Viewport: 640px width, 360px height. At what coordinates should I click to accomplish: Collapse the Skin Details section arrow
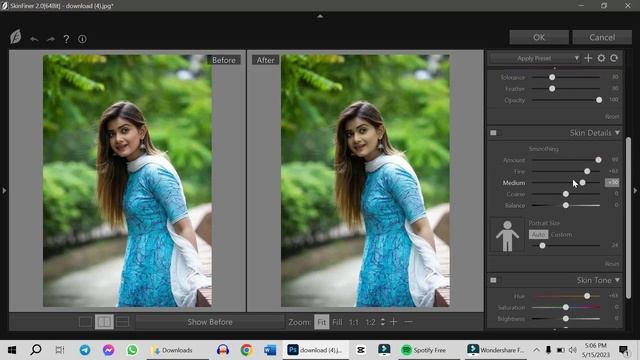(617, 133)
